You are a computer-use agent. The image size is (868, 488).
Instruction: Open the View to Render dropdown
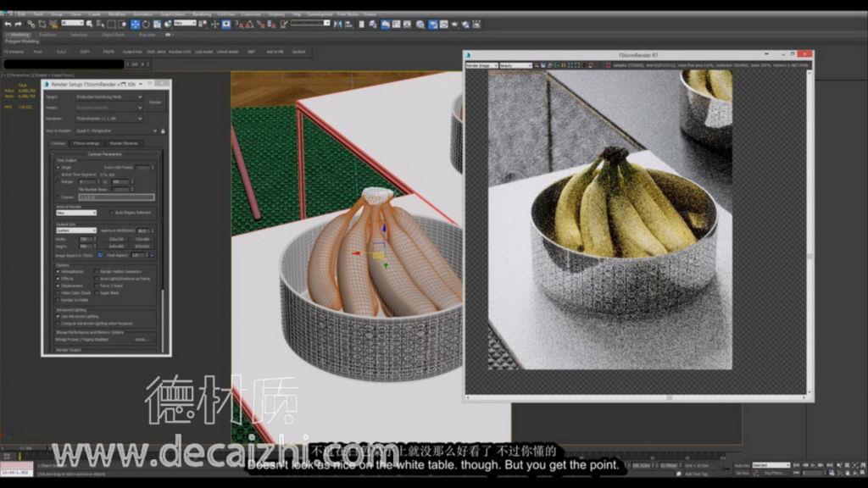116,131
